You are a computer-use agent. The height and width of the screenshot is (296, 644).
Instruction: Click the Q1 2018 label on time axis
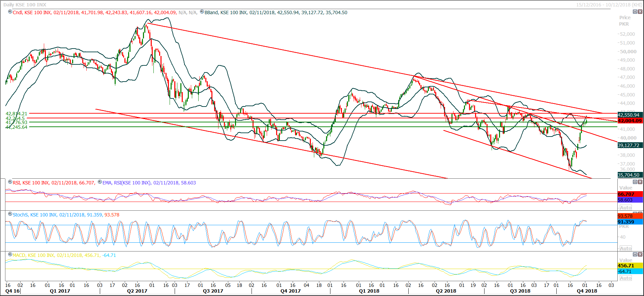[x=369, y=291]
